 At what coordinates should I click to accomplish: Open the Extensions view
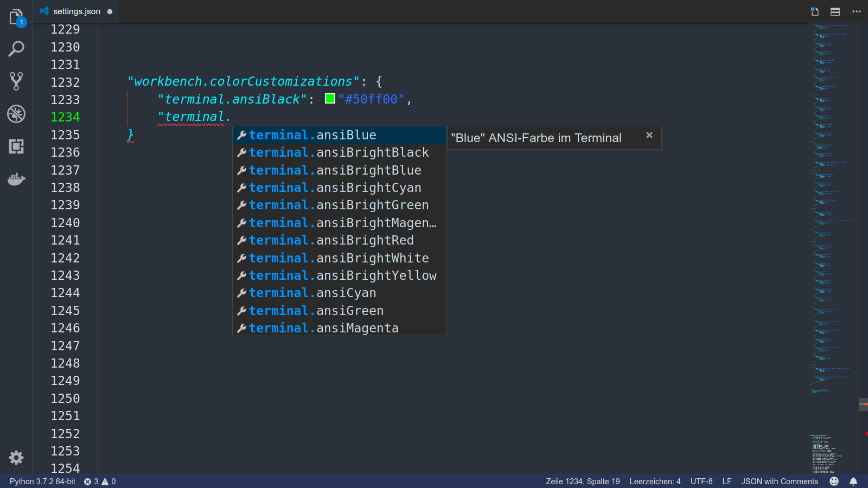click(16, 146)
